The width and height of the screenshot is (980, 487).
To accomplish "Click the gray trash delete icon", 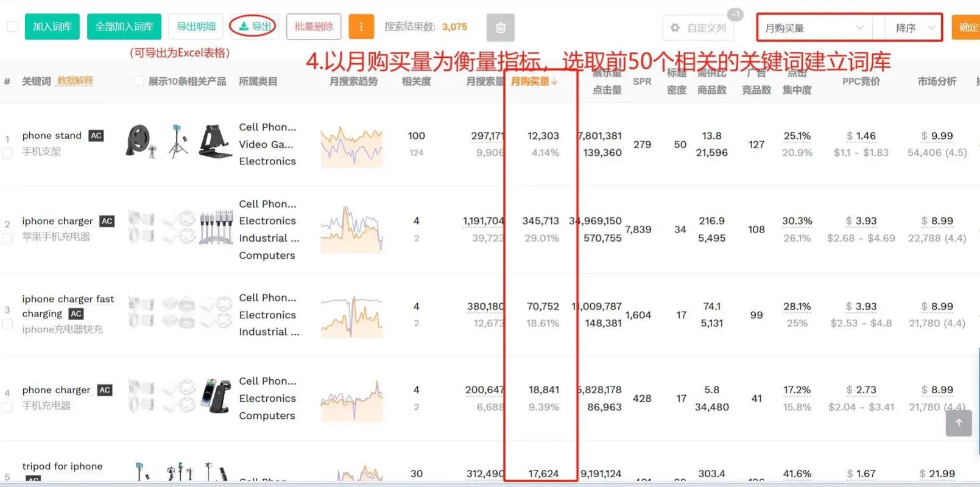I will pyautogui.click(x=501, y=27).
